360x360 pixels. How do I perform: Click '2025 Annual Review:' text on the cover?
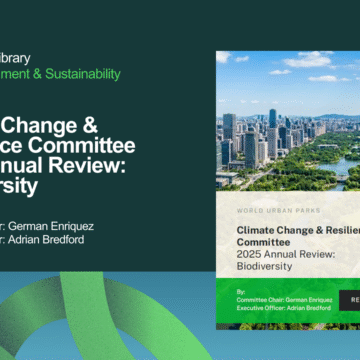pos(286,254)
